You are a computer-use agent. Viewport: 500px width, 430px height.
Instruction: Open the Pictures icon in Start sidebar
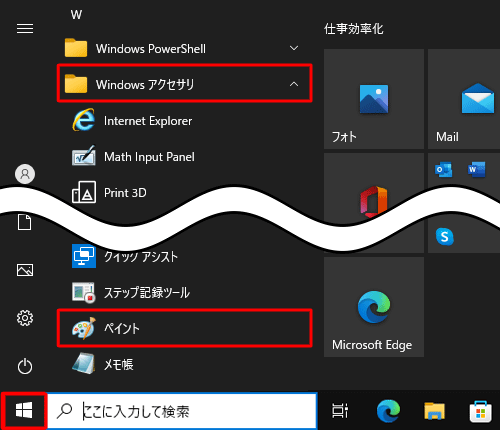25,270
